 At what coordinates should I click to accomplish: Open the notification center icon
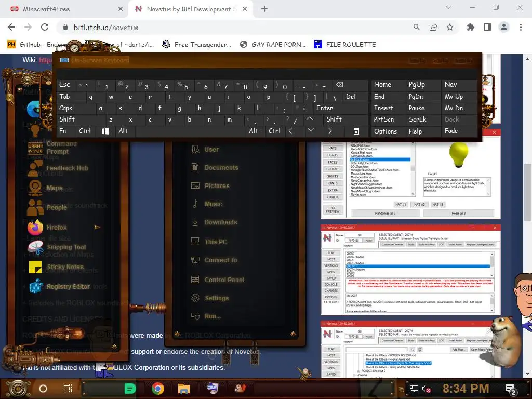click(x=510, y=389)
